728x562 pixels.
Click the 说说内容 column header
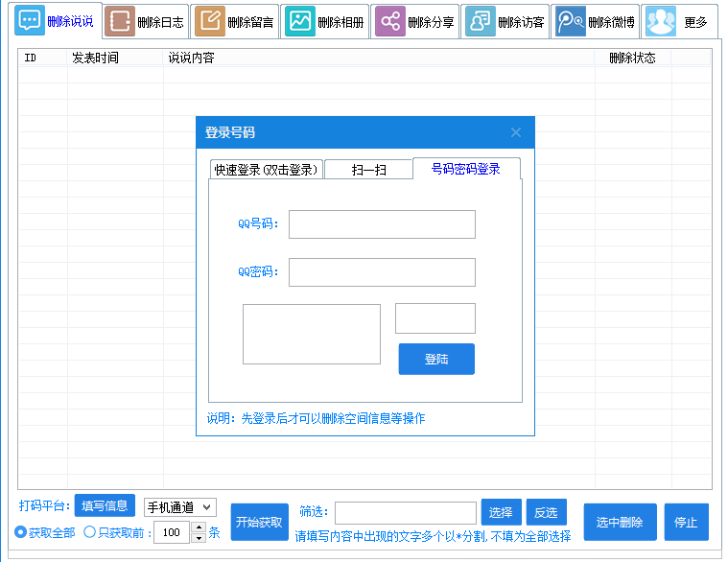click(x=379, y=58)
